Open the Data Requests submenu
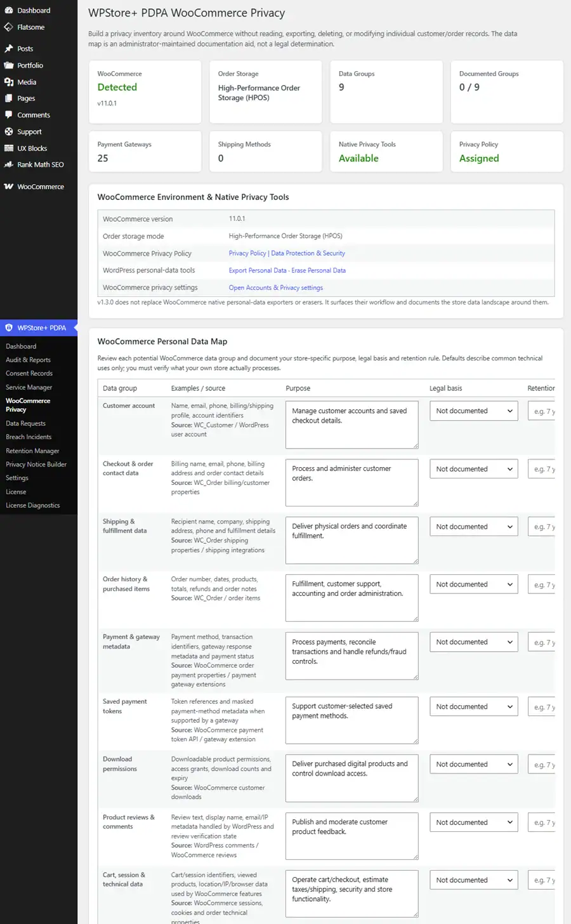 [26, 423]
